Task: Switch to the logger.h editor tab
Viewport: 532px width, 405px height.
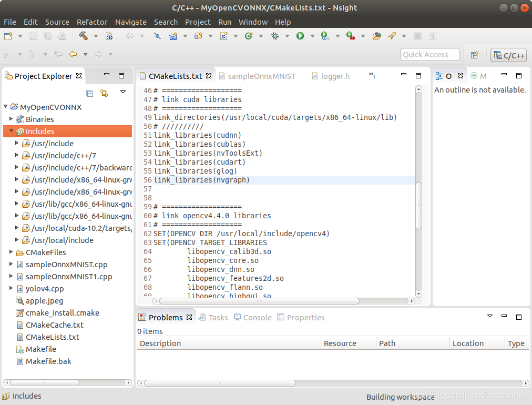Action: tap(331, 76)
